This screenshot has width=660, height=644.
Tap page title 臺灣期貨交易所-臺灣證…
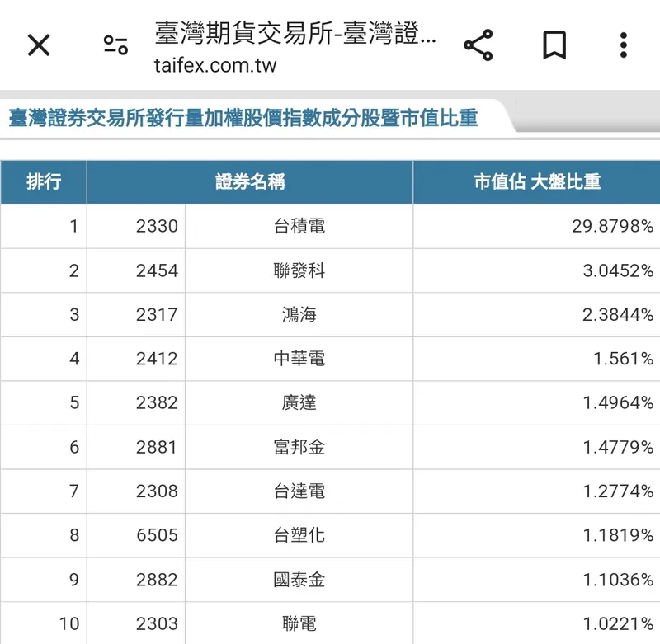click(295, 33)
